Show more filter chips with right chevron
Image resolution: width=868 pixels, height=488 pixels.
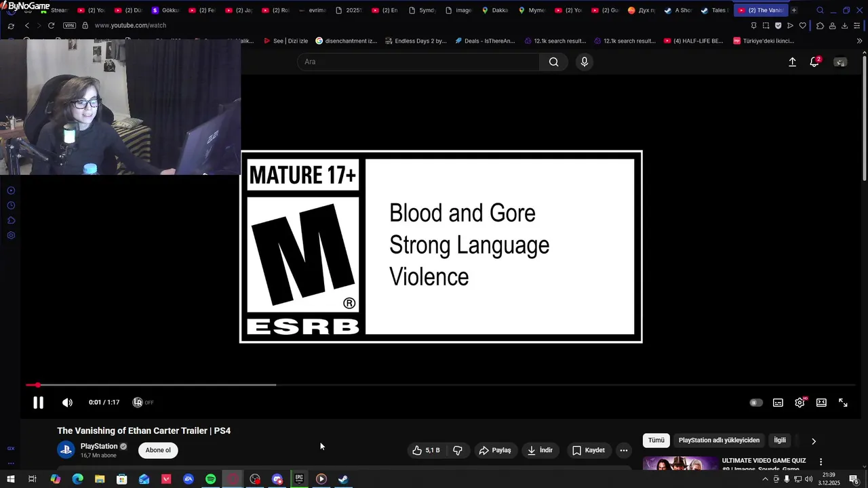point(814,441)
